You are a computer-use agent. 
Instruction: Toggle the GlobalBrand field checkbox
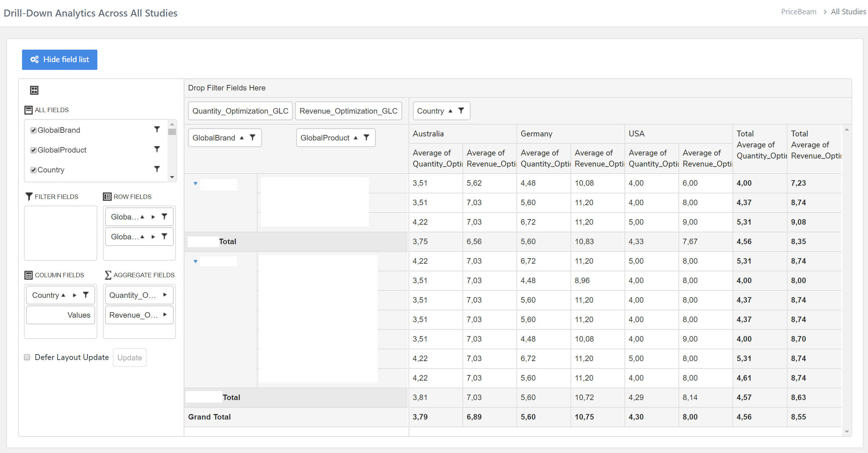33,130
